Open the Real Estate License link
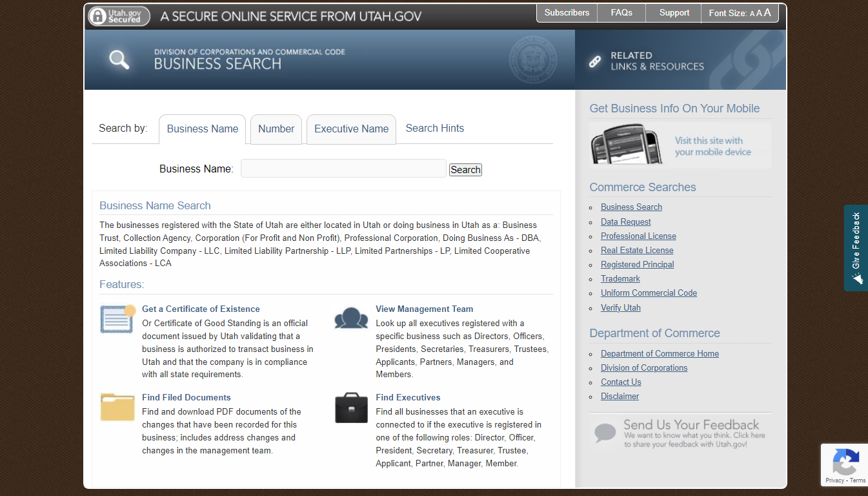This screenshot has height=496, width=868. tap(637, 251)
